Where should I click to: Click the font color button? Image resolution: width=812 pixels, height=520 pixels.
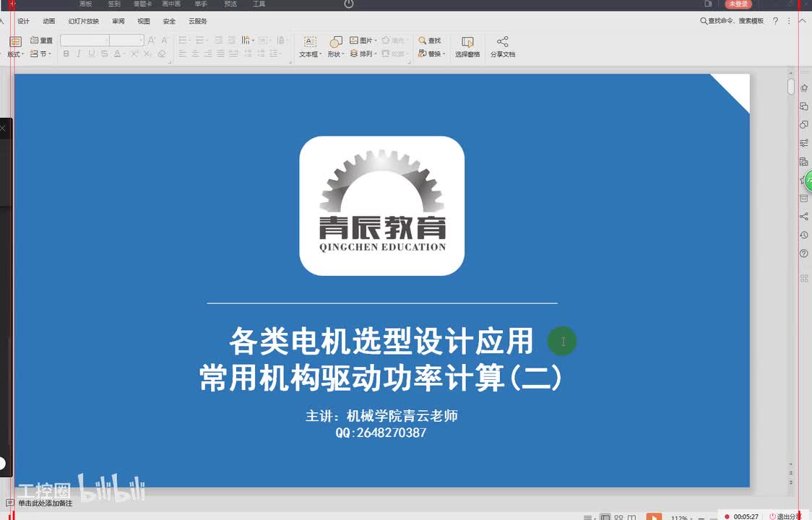coord(118,53)
